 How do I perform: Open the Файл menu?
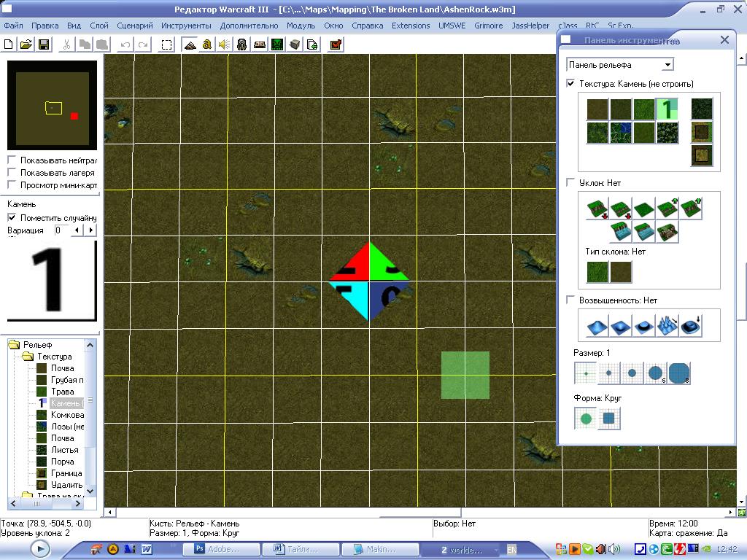pyautogui.click(x=13, y=26)
